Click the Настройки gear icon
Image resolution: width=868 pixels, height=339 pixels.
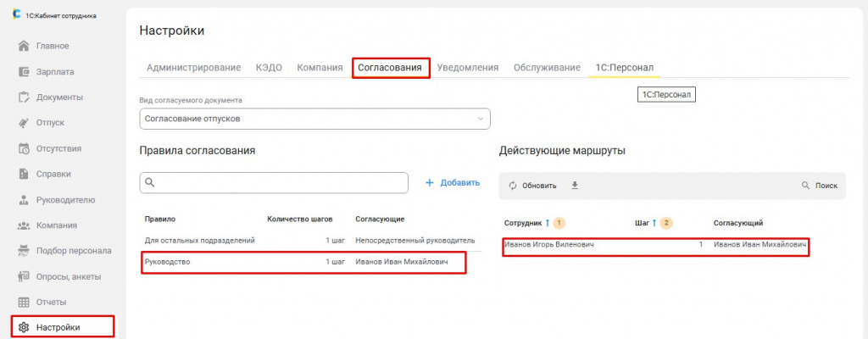tap(25, 327)
